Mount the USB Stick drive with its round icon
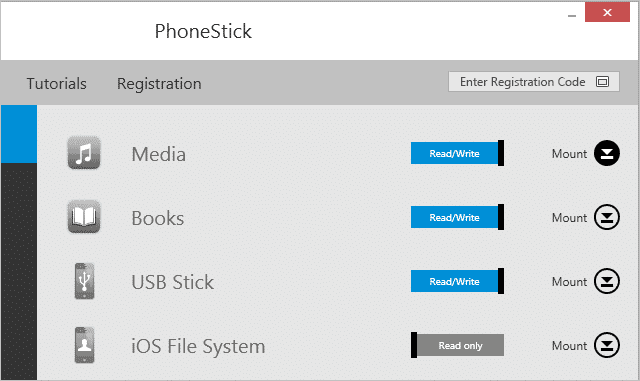The image size is (640, 381). [607, 281]
